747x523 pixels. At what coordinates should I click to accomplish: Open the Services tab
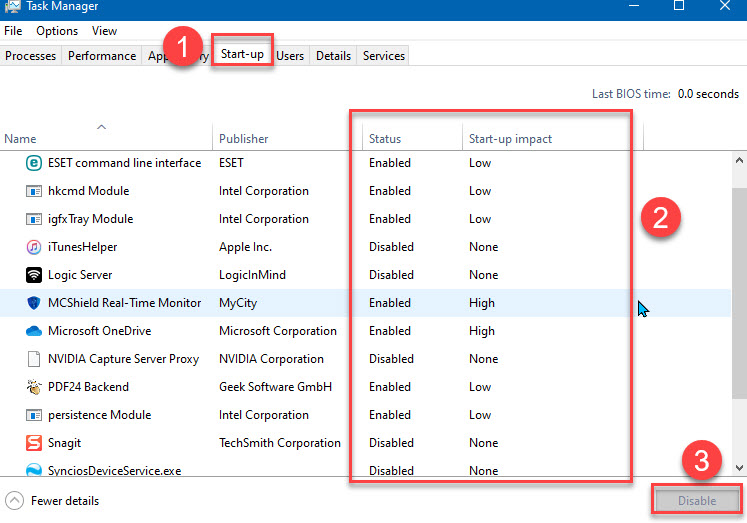click(x=384, y=56)
